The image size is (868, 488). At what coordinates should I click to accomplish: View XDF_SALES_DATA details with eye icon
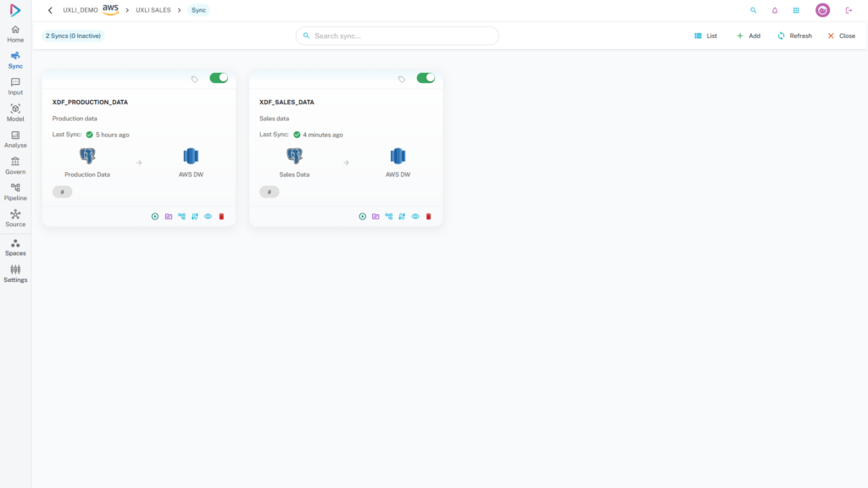415,216
